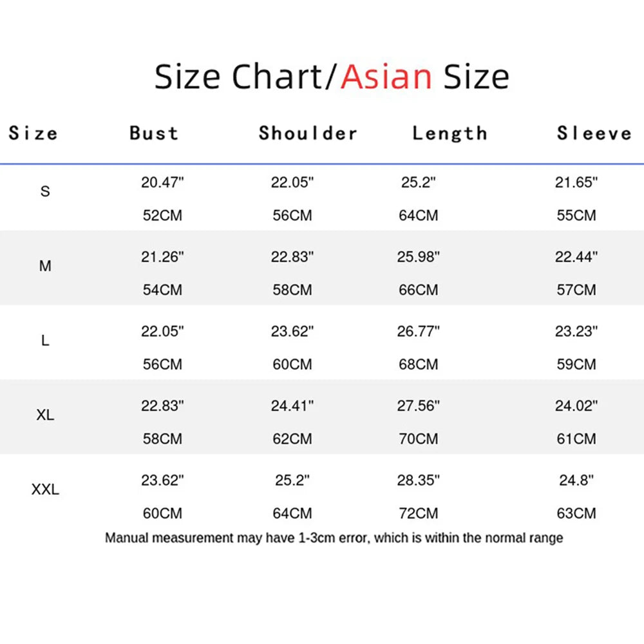The image size is (644, 644).
Task: Click the 61CM sleeve value for XL
Action: point(576,439)
